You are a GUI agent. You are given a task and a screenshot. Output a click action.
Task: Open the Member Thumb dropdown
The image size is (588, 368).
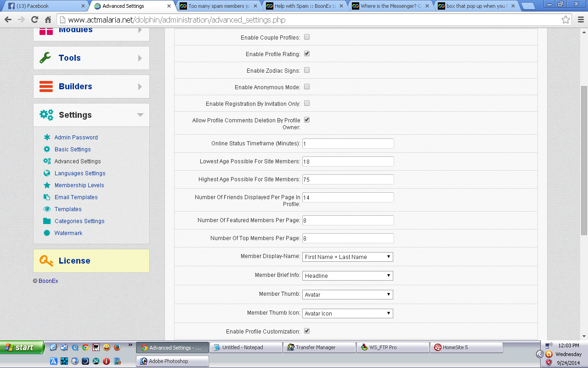tap(348, 294)
